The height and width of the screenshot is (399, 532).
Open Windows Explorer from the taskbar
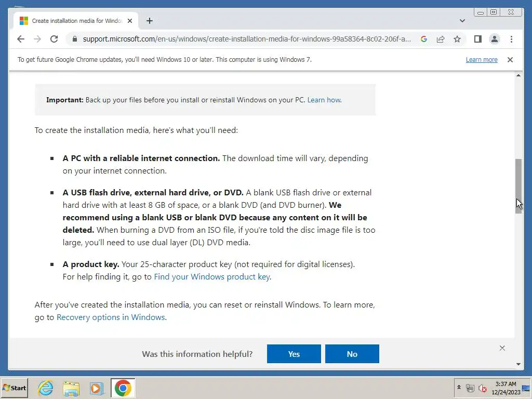click(x=71, y=388)
